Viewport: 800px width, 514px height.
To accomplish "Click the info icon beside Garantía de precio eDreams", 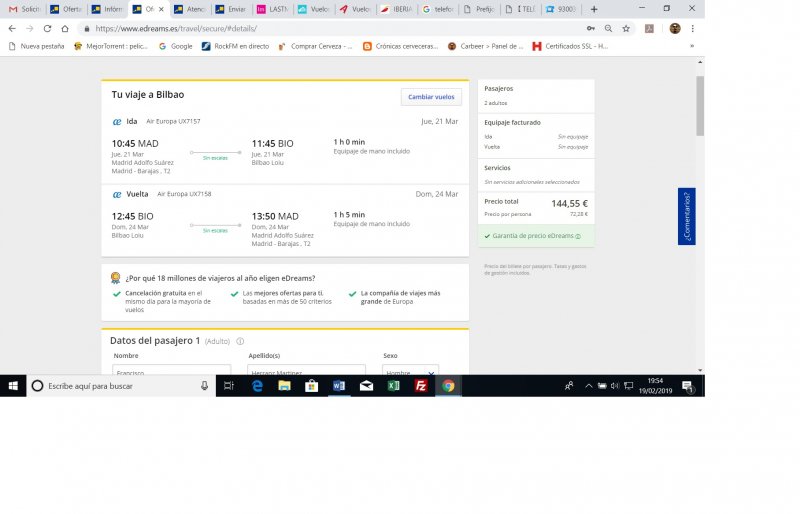I will coord(578,237).
